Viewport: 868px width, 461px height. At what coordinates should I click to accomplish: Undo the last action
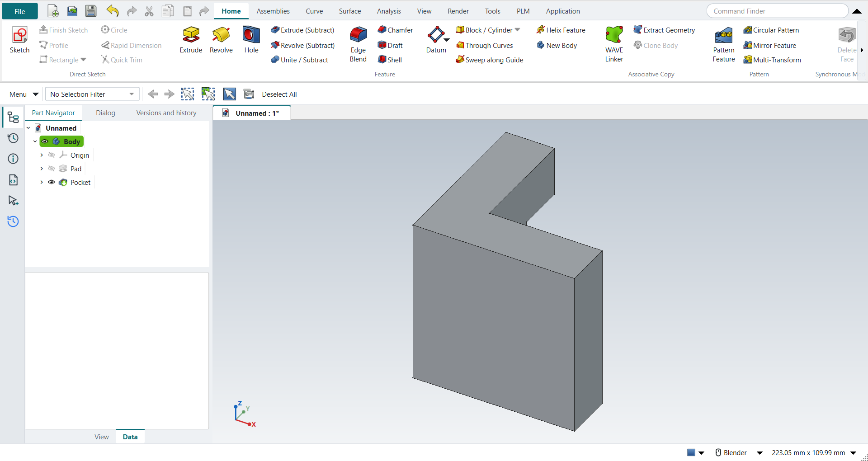point(113,11)
